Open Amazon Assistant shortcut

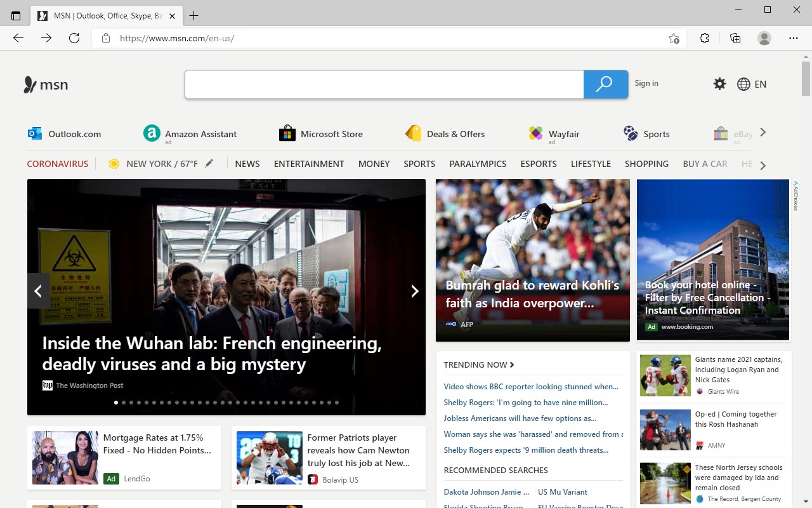pos(190,134)
